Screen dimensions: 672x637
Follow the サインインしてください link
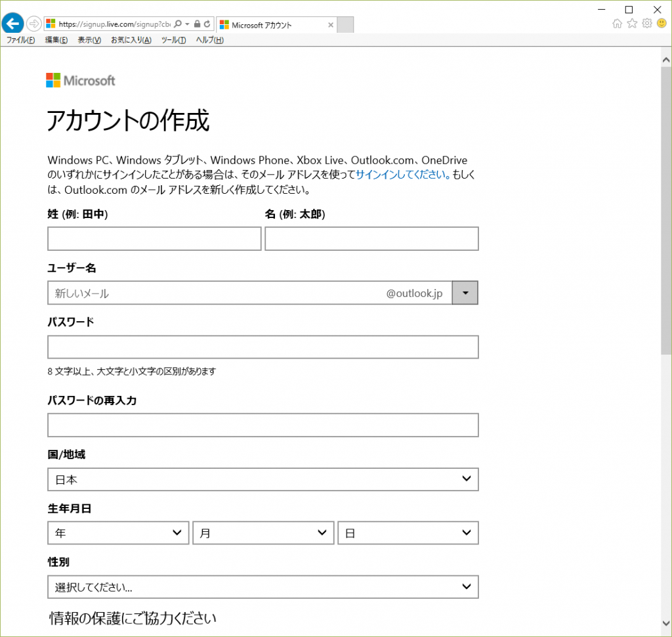coord(402,175)
